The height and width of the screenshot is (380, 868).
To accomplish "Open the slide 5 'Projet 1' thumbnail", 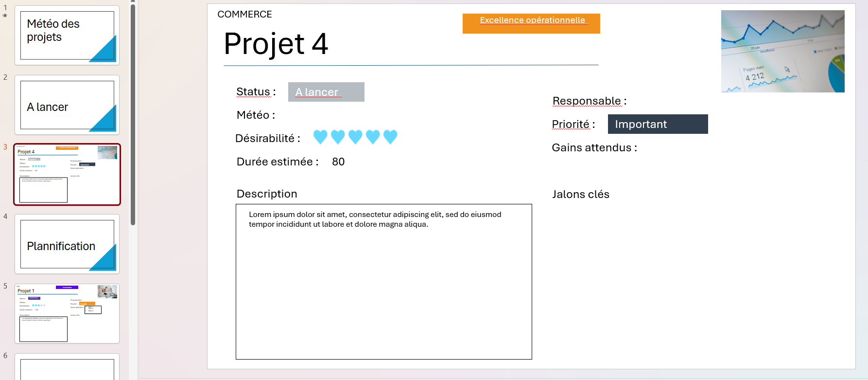I will (67, 314).
